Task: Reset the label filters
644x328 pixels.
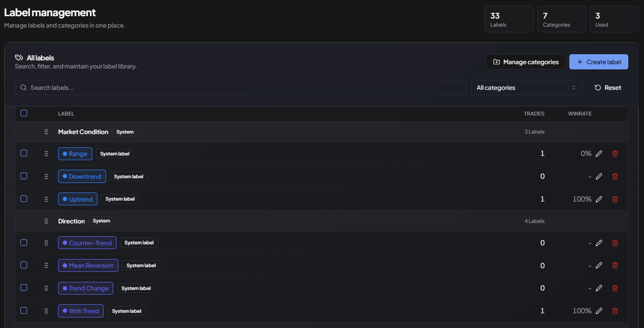Action: pyautogui.click(x=608, y=87)
